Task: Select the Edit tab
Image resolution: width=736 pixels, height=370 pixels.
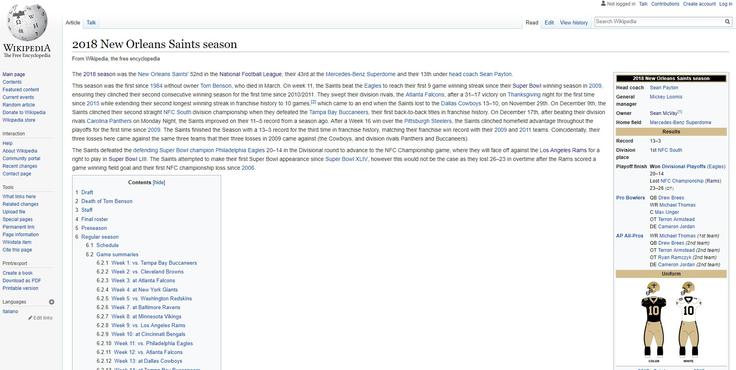Action: click(x=549, y=23)
